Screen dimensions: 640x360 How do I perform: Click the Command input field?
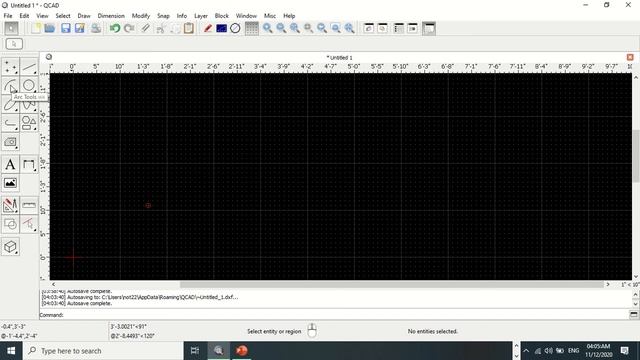tap(346, 315)
